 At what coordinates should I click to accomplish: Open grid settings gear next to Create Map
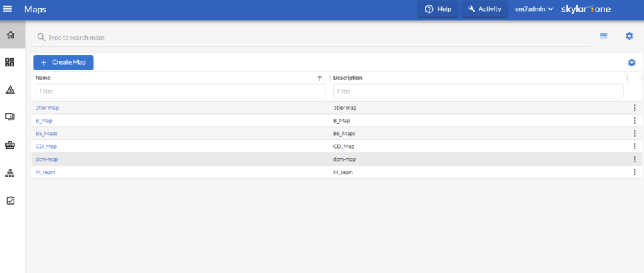click(632, 63)
